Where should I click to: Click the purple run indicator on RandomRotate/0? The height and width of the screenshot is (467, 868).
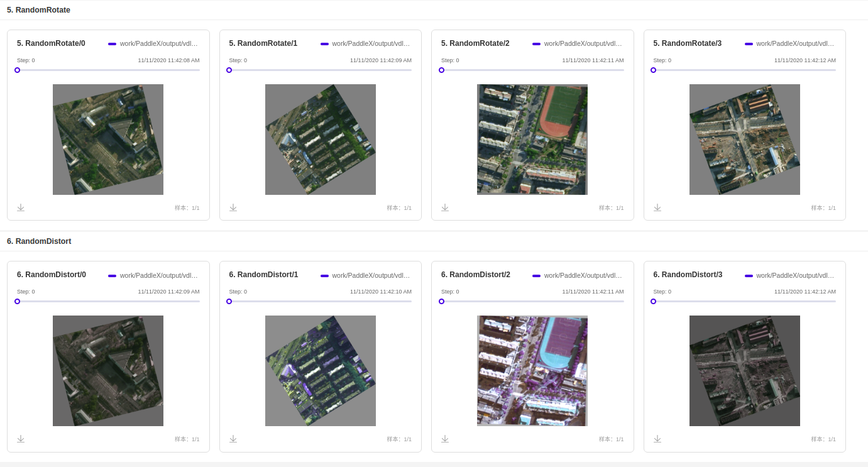[112, 43]
